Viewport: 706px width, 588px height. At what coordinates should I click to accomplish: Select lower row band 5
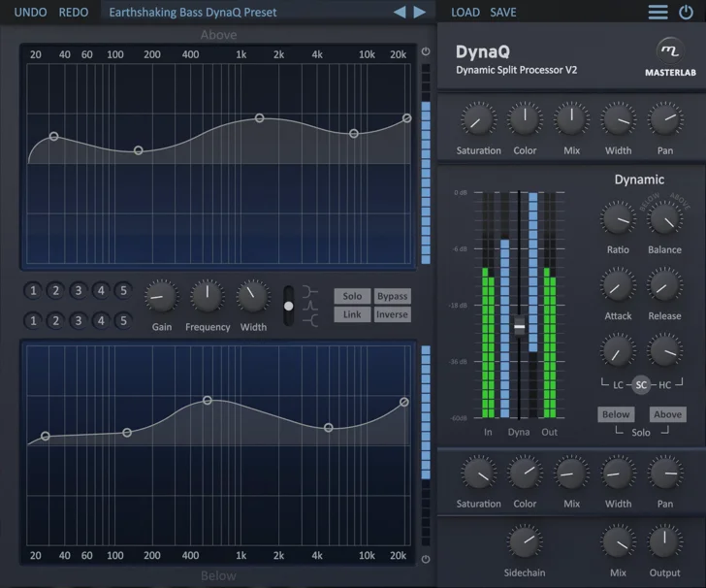pos(123,321)
